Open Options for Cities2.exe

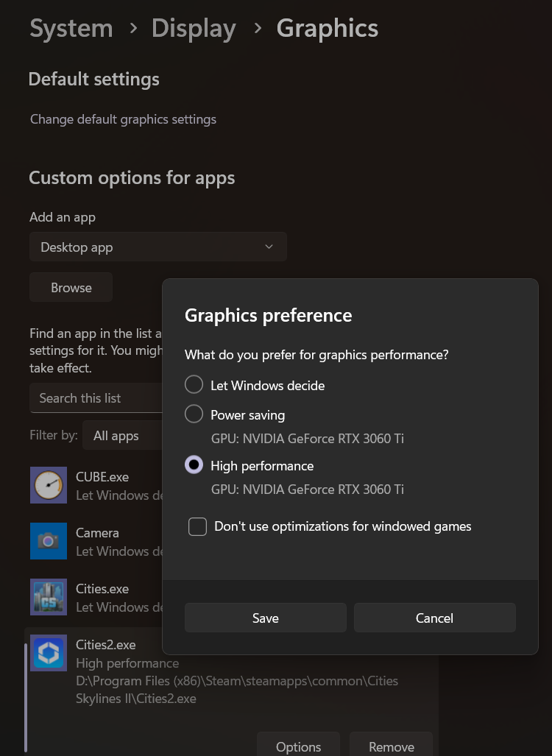coord(297,746)
